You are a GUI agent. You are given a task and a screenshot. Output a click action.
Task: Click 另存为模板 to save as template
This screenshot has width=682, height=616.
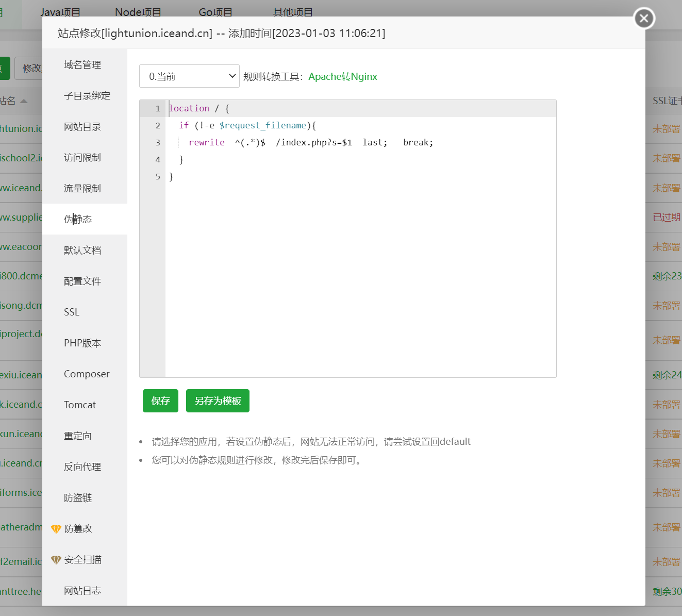click(x=218, y=401)
